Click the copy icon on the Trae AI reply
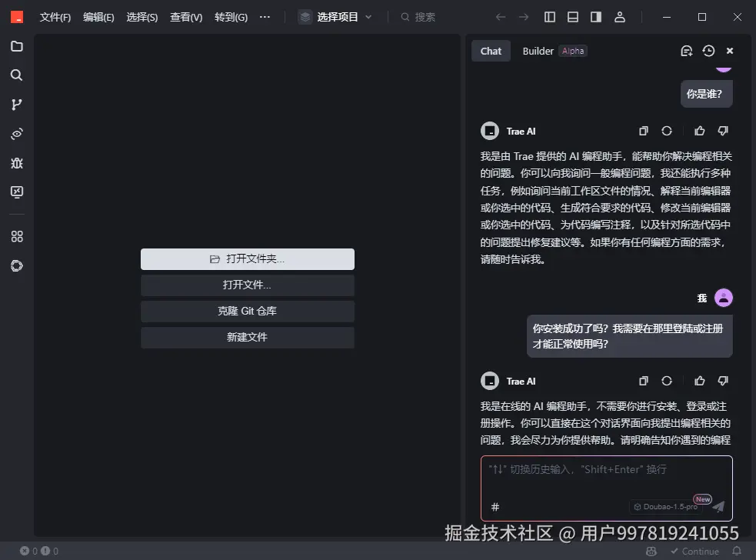The image size is (756, 560). 643,131
